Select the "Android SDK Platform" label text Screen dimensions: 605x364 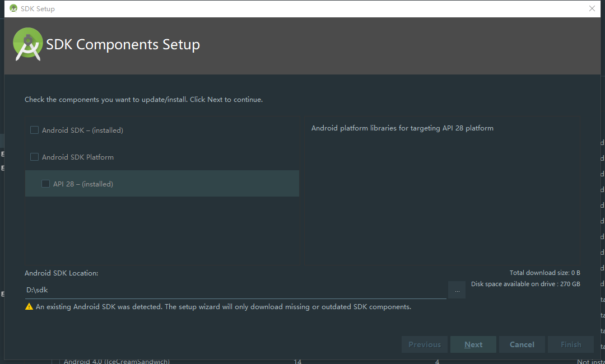78,157
